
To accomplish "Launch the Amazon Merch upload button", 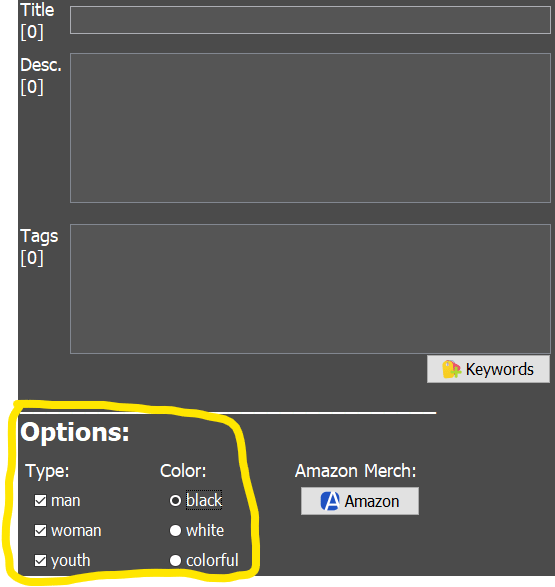I will pos(360,501).
